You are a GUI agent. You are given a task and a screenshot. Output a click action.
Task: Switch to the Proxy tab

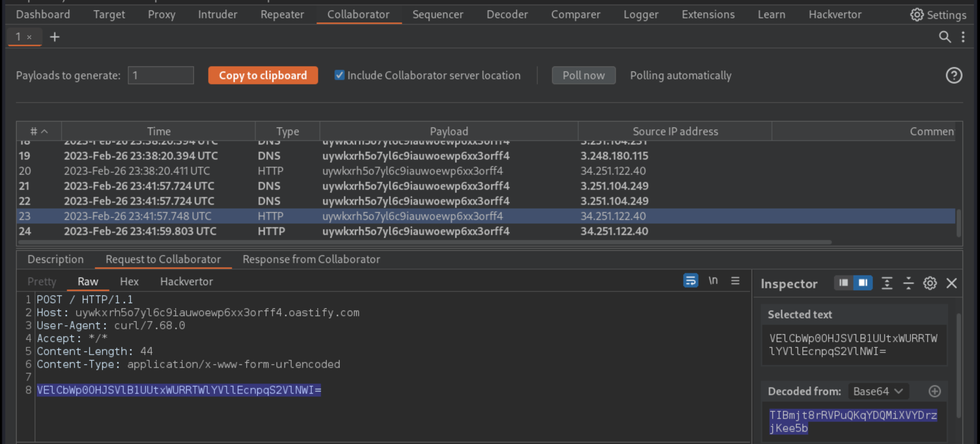[x=161, y=14]
